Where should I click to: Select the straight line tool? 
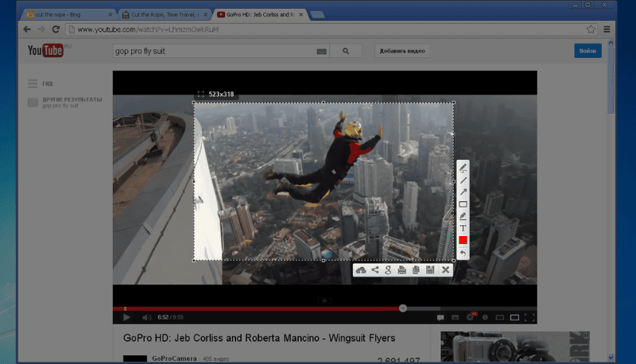[x=463, y=180]
